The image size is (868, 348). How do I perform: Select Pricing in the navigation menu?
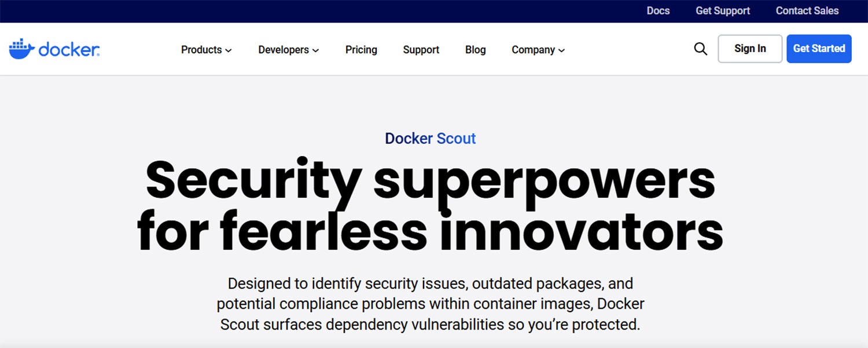coord(361,50)
